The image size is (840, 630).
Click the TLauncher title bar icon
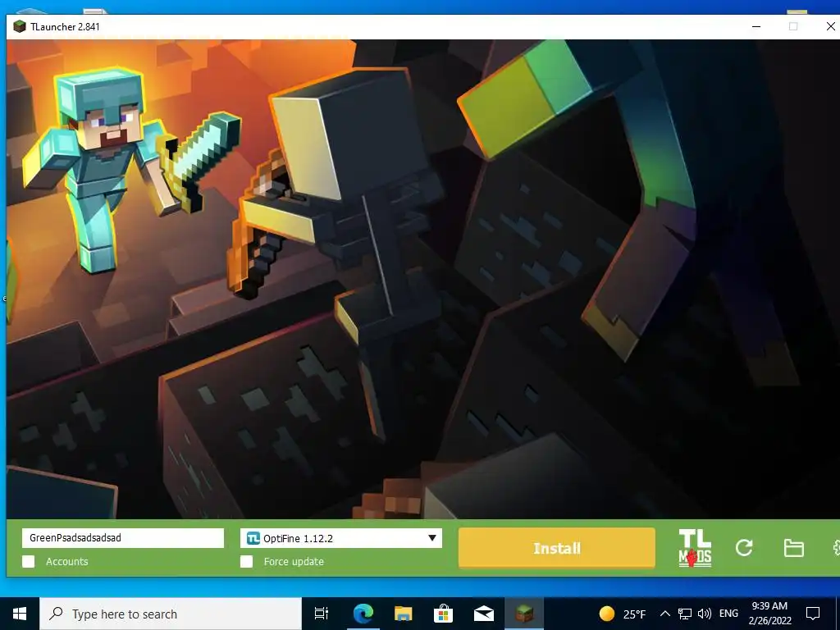(x=20, y=26)
